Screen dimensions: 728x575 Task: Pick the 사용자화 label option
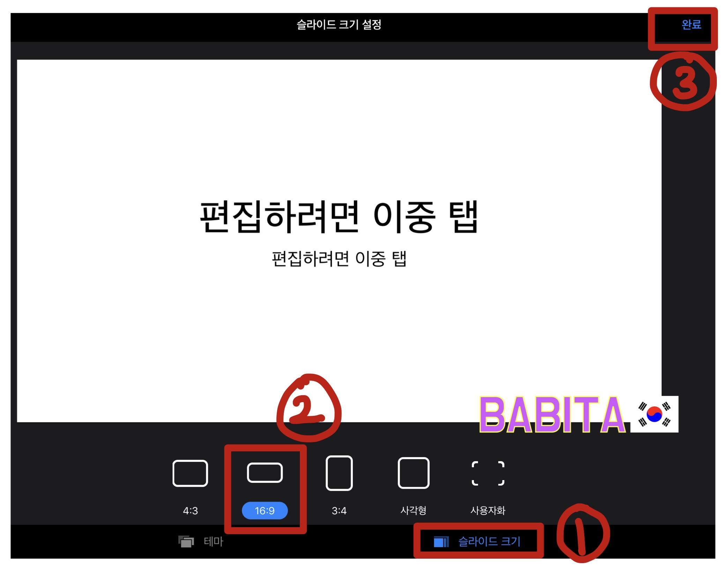488,510
